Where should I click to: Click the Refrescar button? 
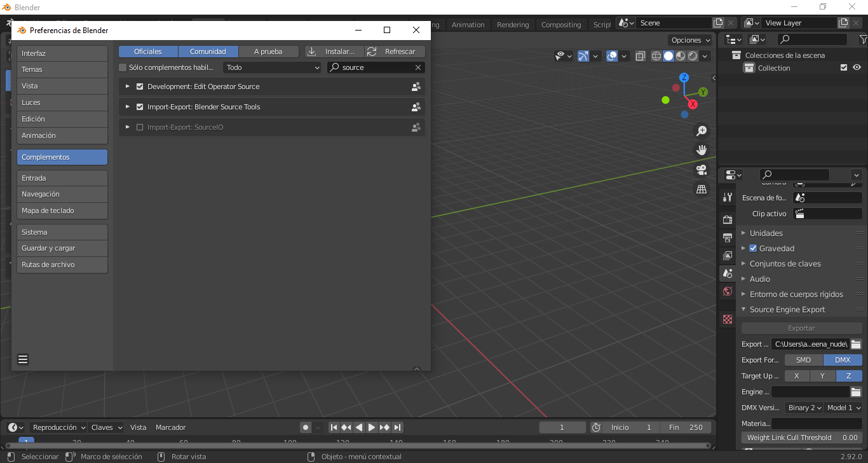[395, 52]
